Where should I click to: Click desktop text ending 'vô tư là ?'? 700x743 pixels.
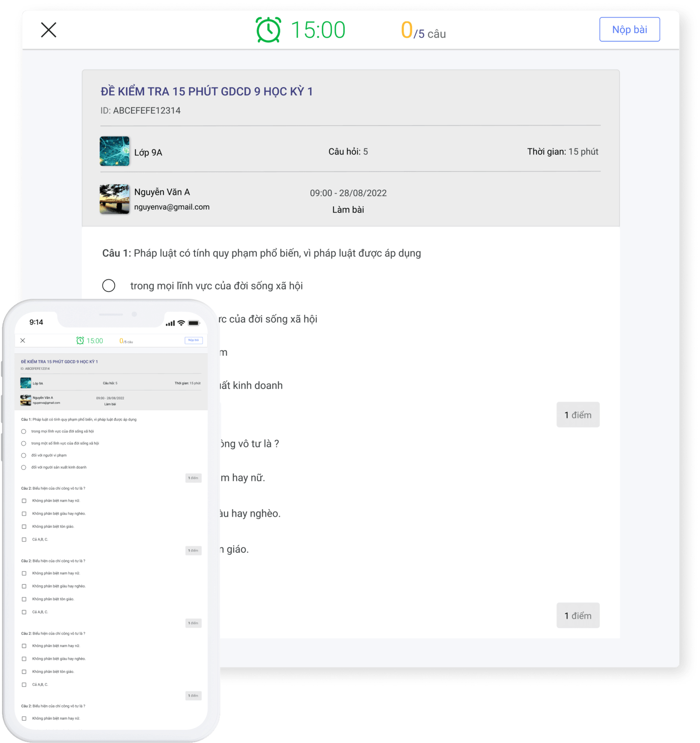tap(250, 444)
